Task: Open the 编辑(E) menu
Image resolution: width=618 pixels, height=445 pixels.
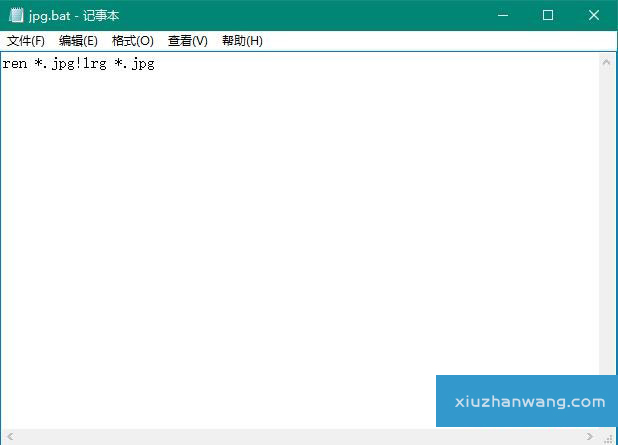Action: [78, 41]
